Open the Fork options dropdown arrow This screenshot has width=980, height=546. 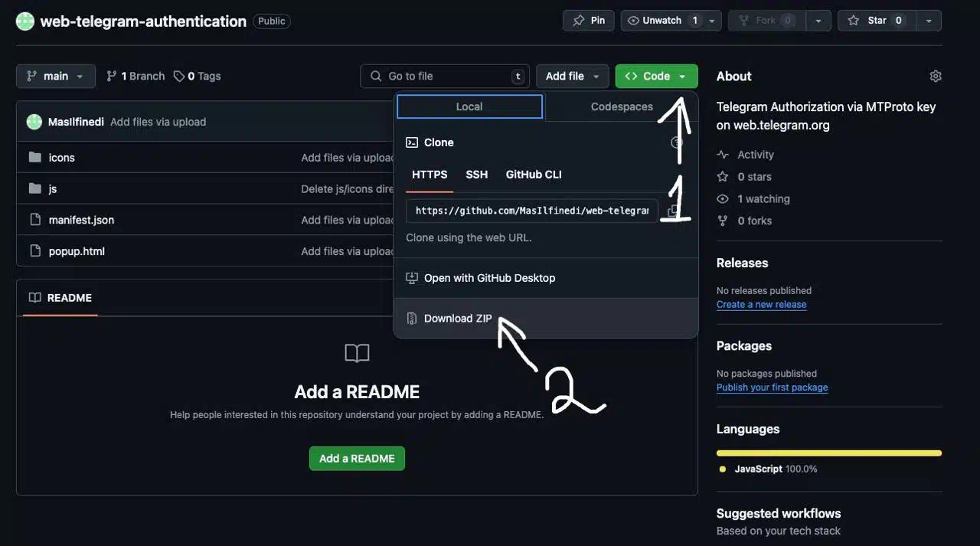coord(819,21)
